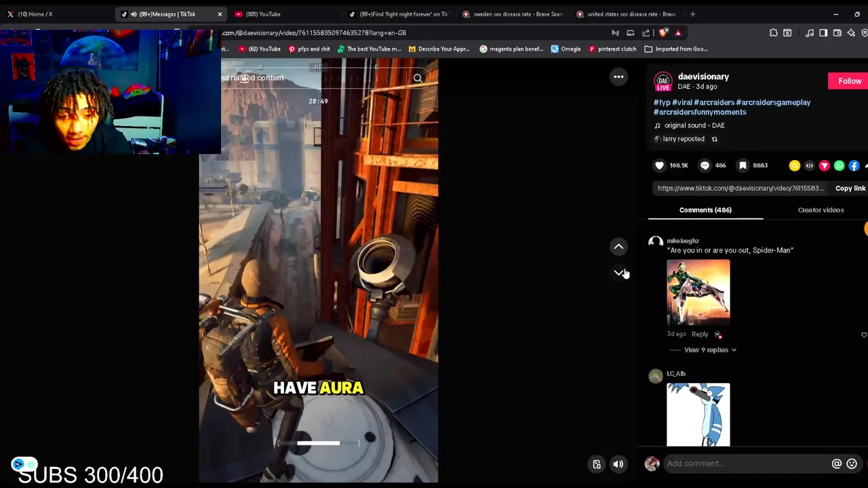The image size is (868, 488).
Task: Switch to Creator videos tab
Action: pos(821,210)
